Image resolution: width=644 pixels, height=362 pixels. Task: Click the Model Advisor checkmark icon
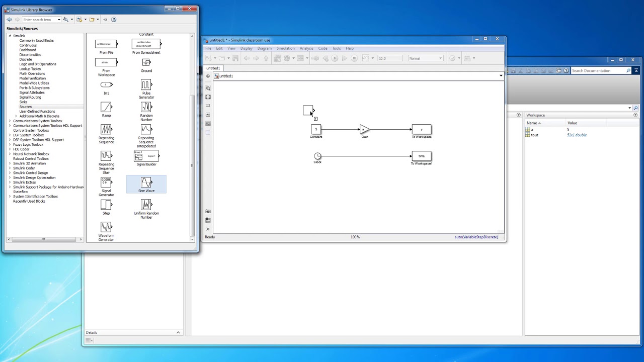(452, 58)
